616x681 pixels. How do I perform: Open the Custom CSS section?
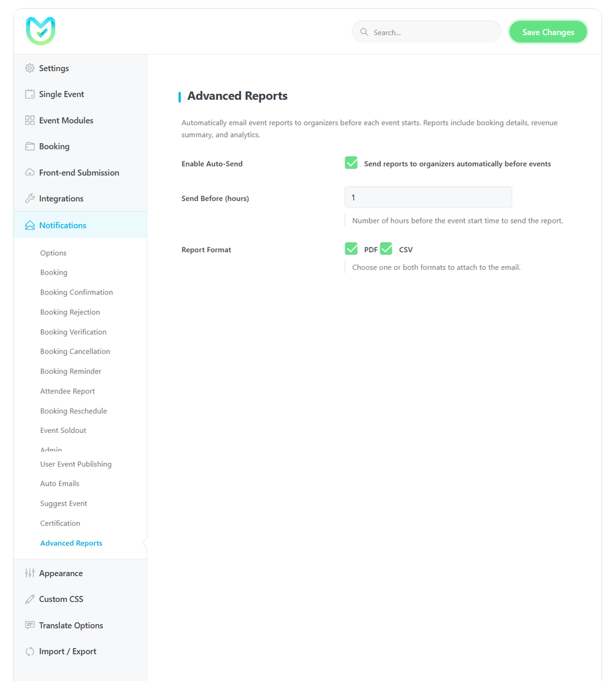click(x=80, y=599)
